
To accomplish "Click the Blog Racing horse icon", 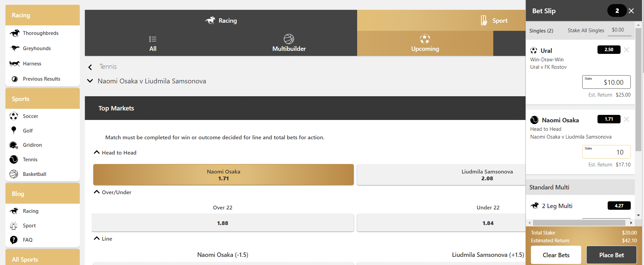I will pos(14,211).
